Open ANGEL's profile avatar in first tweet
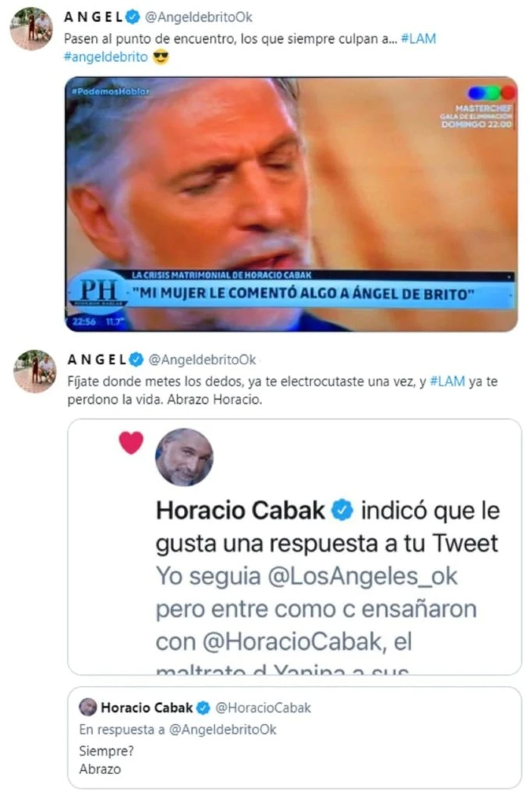Image resolution: width=532 pixels, height=799 pixels. point(32,28)
